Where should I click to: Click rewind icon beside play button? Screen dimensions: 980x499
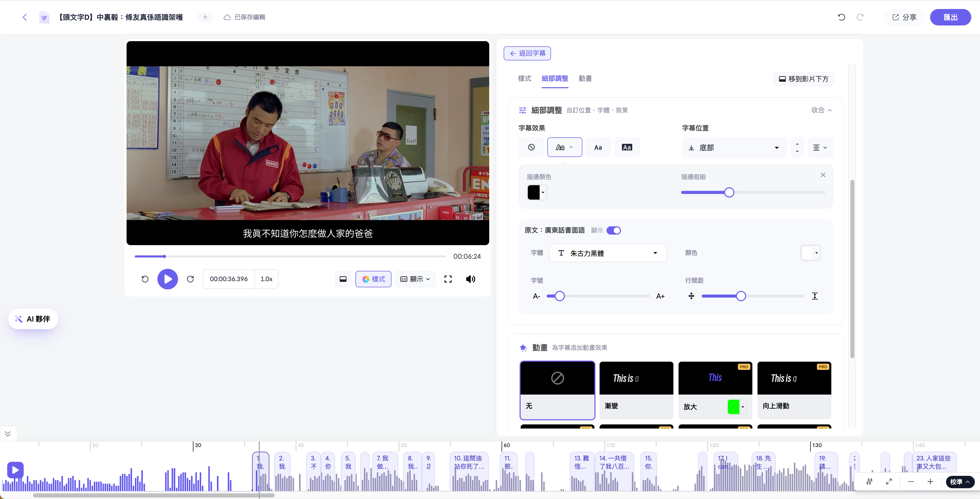(x=145, y=279)
